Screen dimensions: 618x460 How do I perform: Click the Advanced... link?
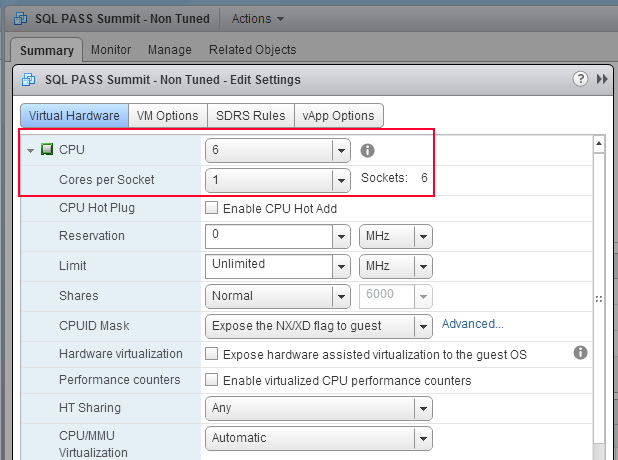pos(473,324)
